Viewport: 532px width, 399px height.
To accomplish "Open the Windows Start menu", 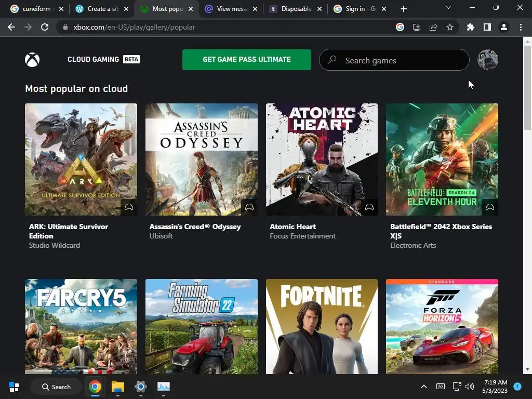I will 14,387.
